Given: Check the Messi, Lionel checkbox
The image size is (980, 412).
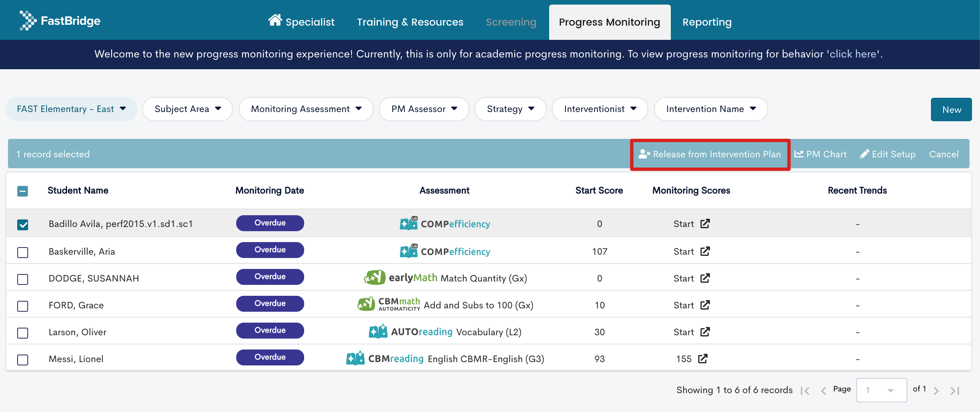Looking at the screenshot, I should point(23,360).
